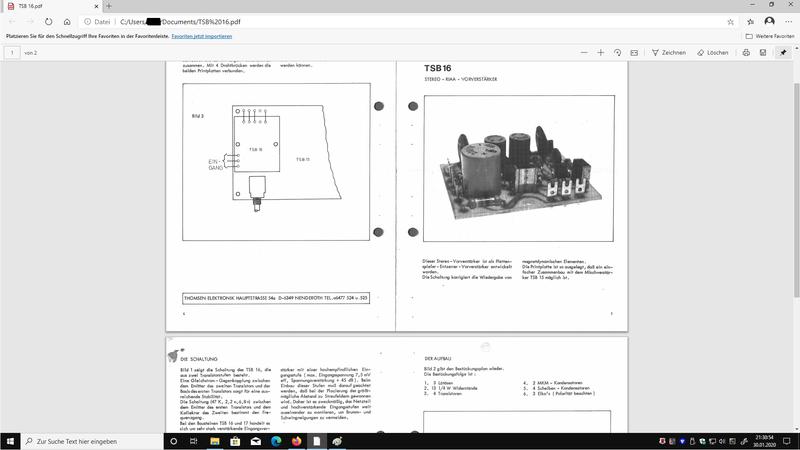Add this page to favorites star
Screen dimensions: 800x450
click(731, 21)
